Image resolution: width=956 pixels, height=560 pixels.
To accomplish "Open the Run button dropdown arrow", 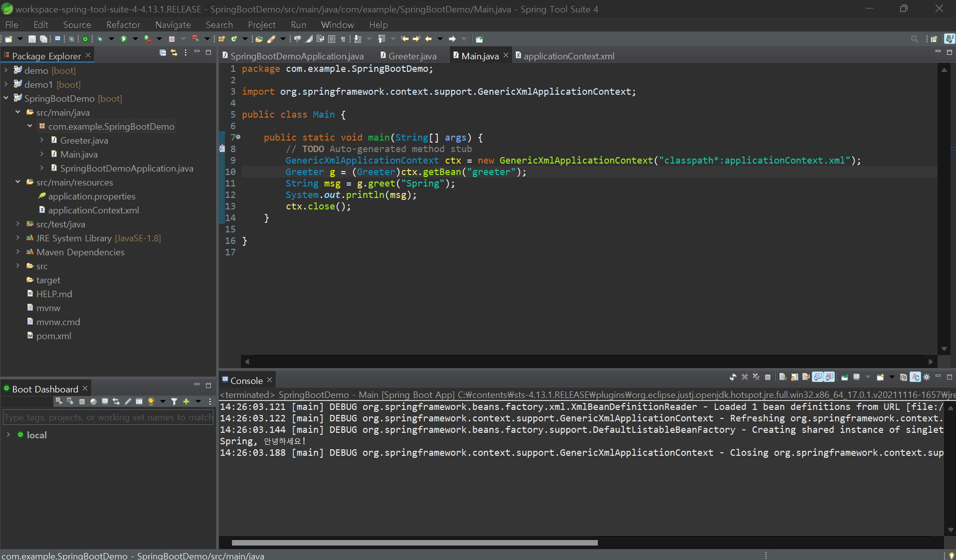I will 135,39.
